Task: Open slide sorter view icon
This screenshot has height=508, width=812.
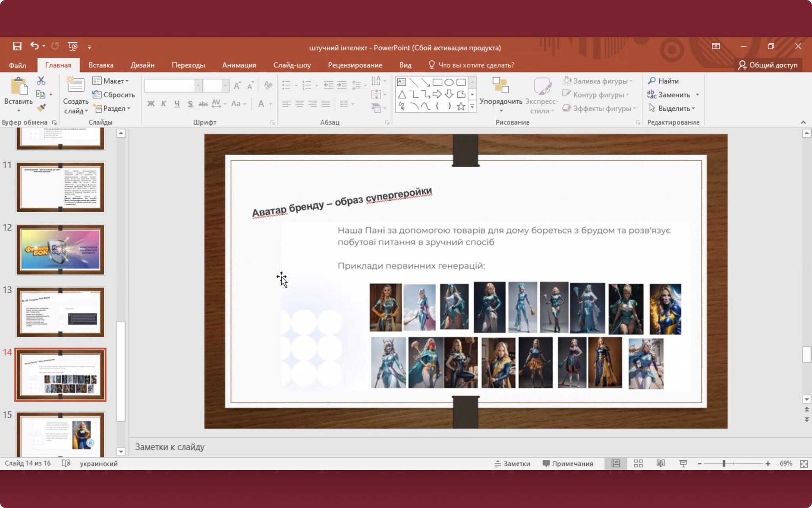Action: point(638,464)
